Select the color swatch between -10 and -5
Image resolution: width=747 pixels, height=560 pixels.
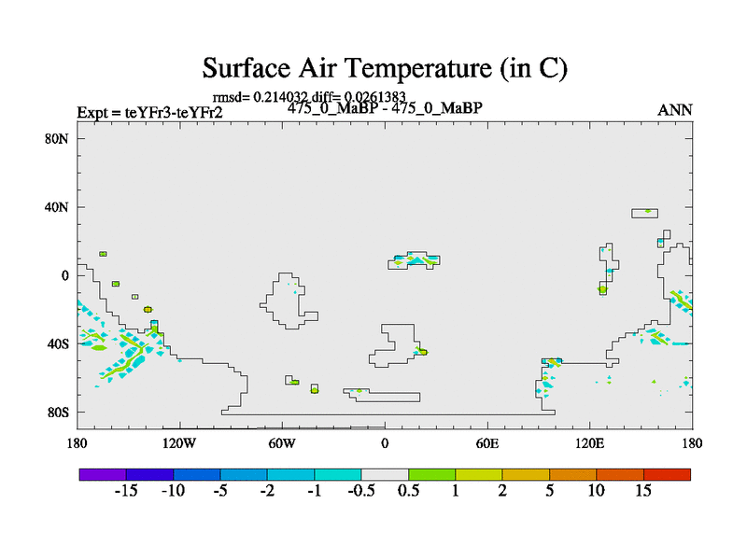pos(196,474)
